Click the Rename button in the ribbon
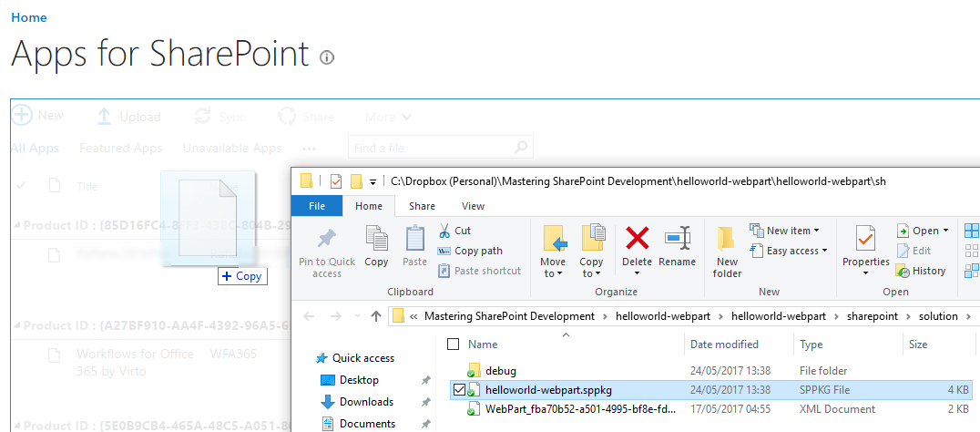 pyautogui.click(x=677, y=246)
